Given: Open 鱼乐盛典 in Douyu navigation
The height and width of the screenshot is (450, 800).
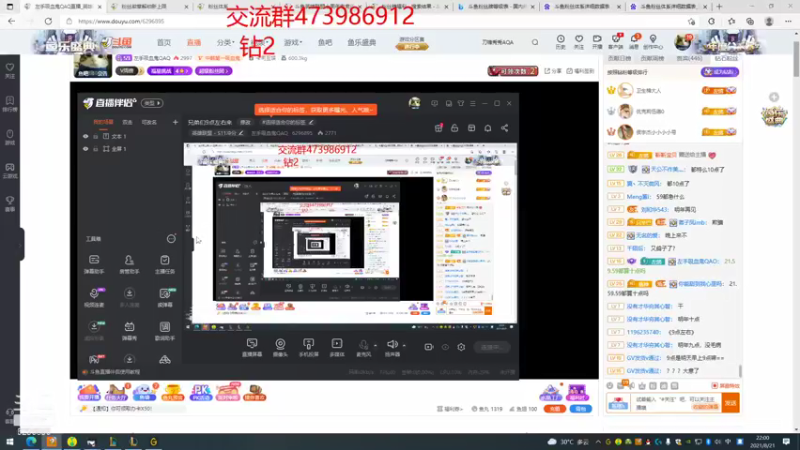Looking at the screenshot, I should [362, 42].
